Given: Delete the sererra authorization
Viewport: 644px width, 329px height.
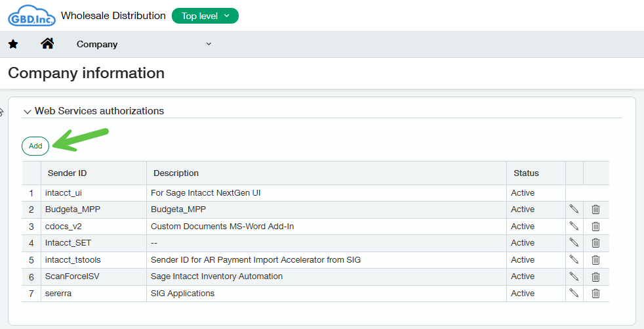Looking at the screenshot, I should 595,294.
